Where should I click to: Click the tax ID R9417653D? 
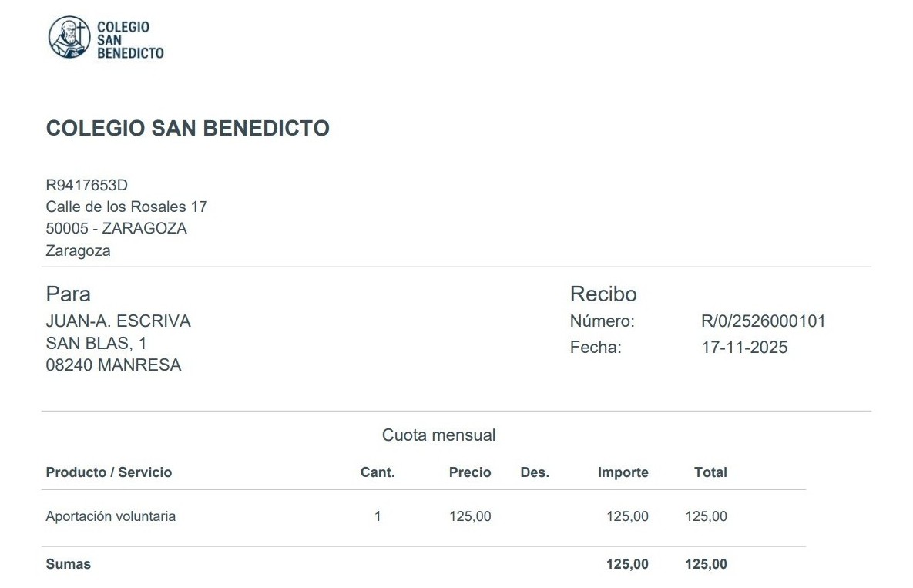pyautogui.click(x=86, y=185)
